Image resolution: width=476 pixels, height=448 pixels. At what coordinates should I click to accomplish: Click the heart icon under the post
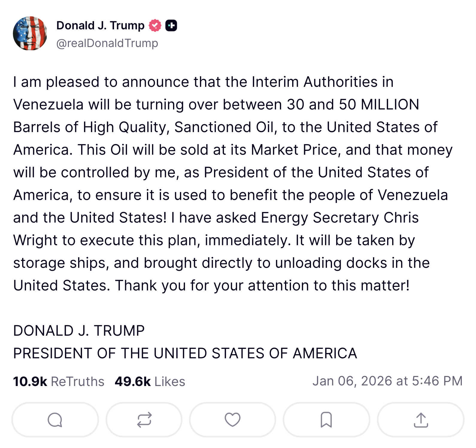coord(233,420)
